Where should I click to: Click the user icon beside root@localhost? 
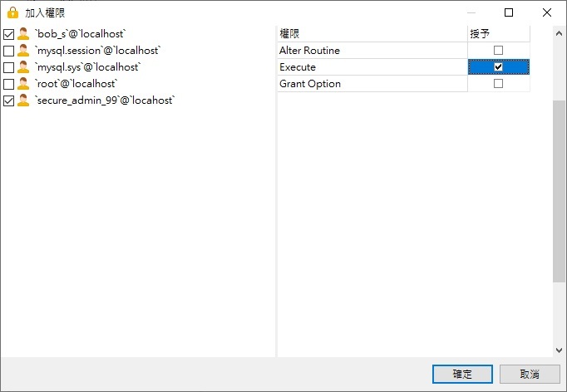23,84
